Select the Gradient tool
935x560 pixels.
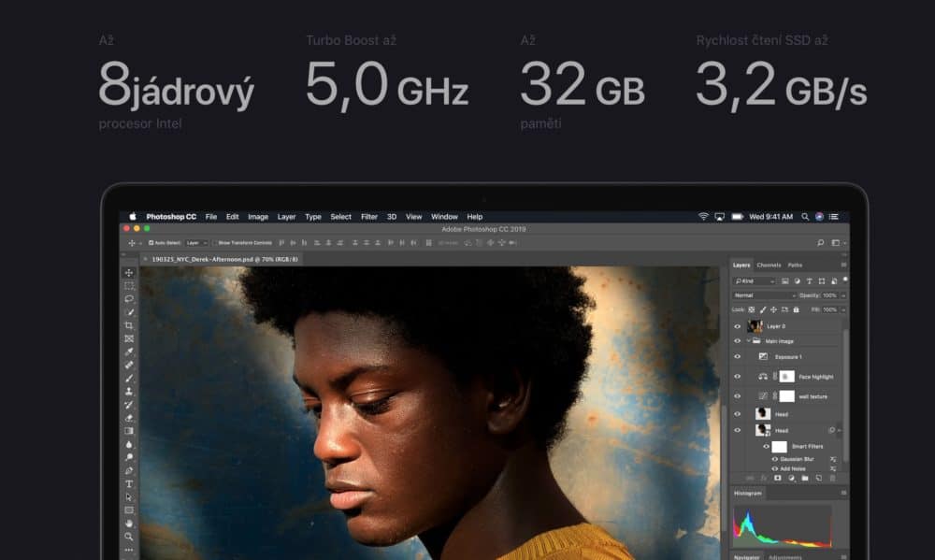pos(129,431)
